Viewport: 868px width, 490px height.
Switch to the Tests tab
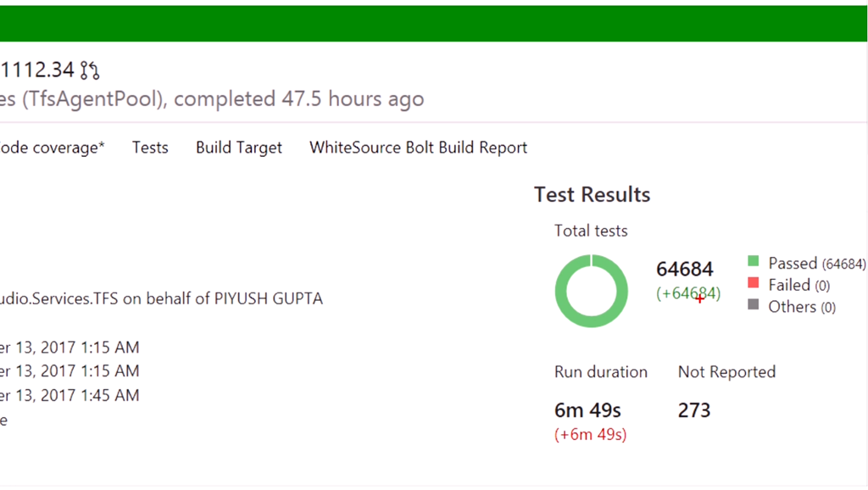tap(150, 148)
